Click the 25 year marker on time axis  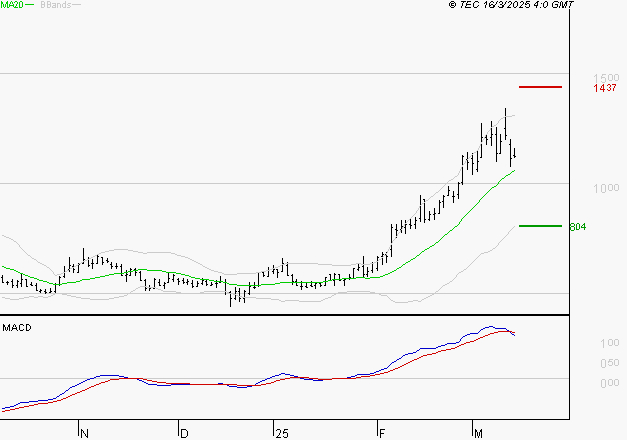point(282,434)
